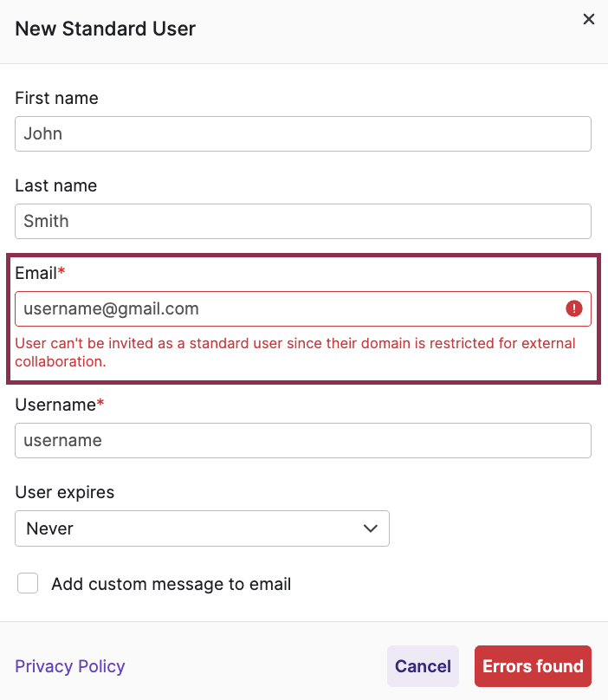Enable Add custom message to email
Image resolution: width=608 pixels, height=700 pixels.
coord(28,583)
